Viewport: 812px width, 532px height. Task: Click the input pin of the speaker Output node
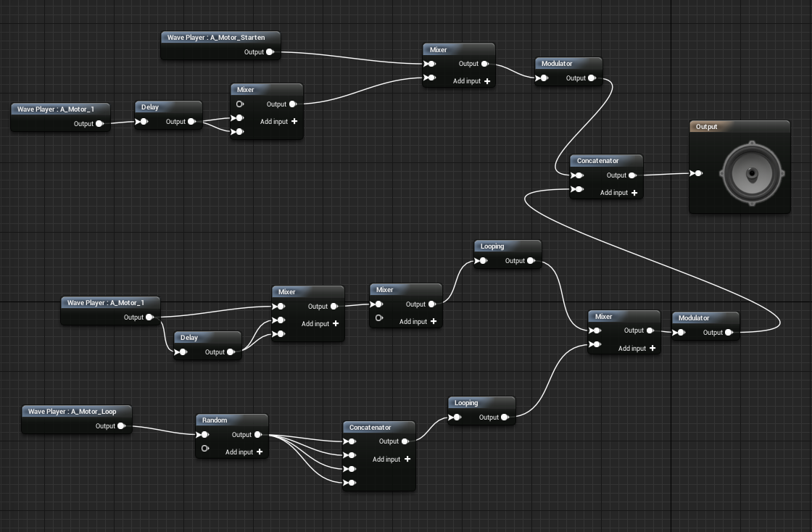tap(697, 173)
